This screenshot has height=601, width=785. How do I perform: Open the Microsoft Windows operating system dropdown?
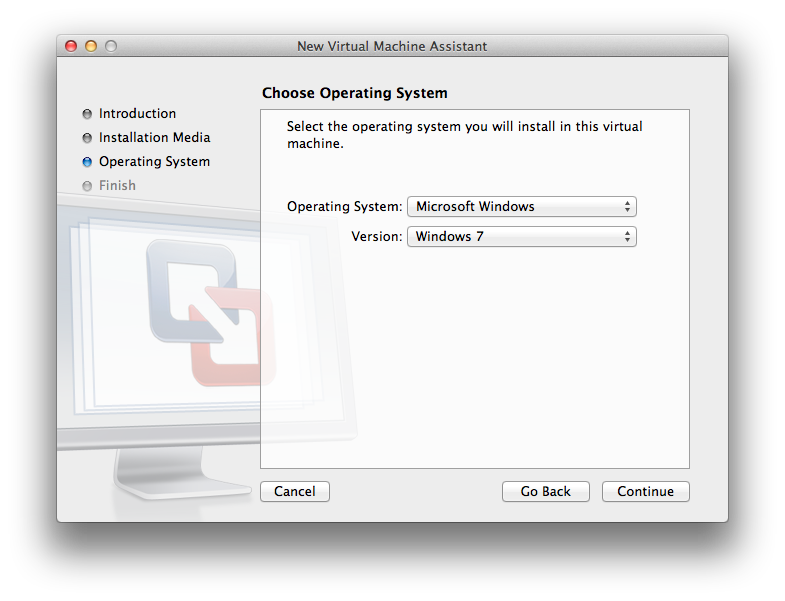pos(521,207)
